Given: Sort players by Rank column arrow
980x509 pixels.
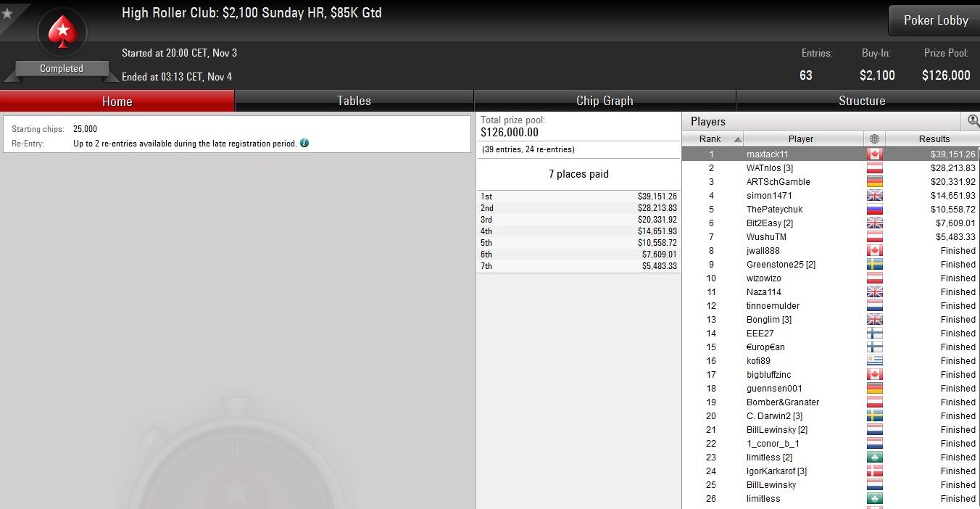Looking at the screenshot, I should (x=738, y=139).
